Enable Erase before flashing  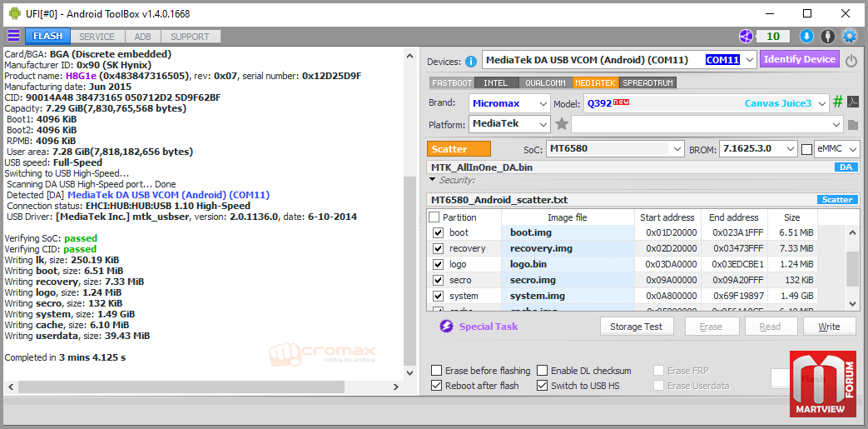[437, 370]
